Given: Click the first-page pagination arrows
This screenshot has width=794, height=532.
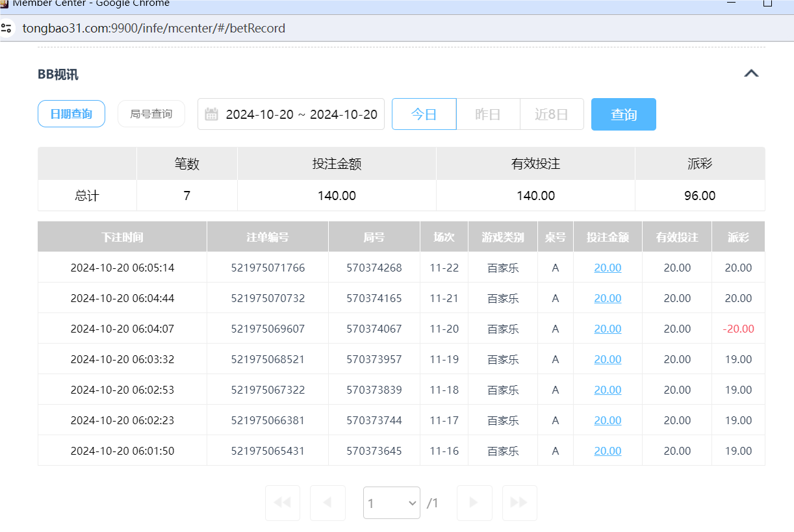Looking at the screenshot, I should pos(282,503).
